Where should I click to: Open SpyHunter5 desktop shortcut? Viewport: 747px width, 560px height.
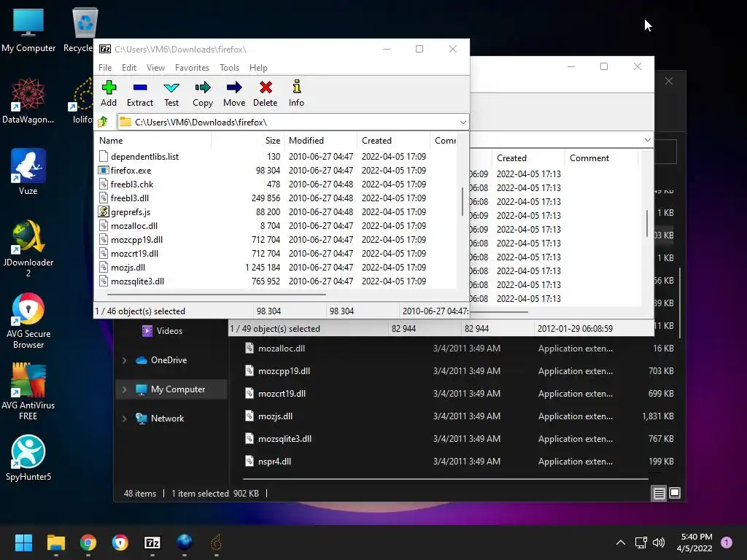pos(28,458)
